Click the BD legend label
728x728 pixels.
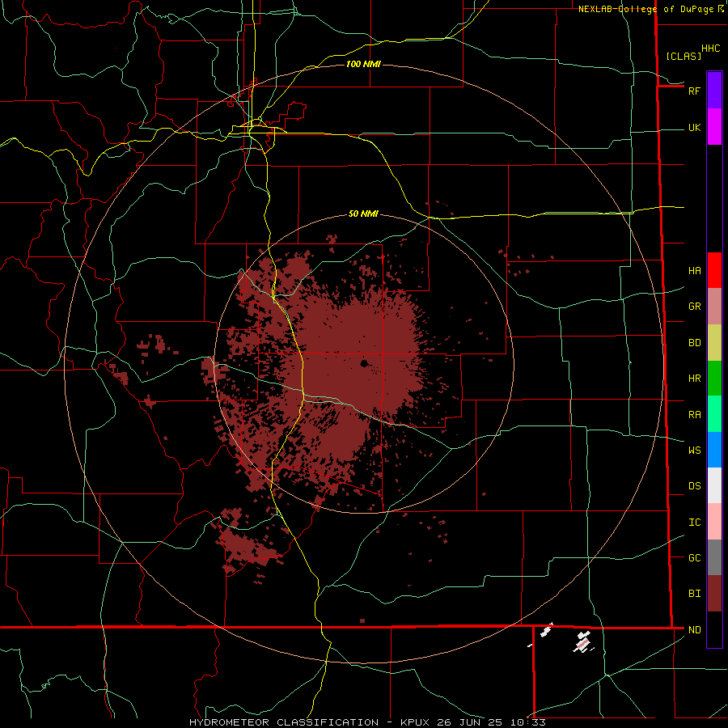[x=694, y=343]
